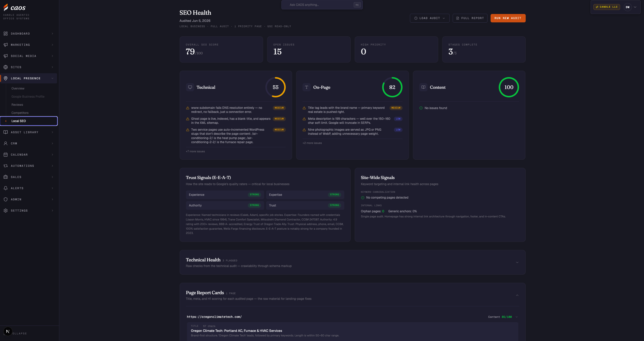
Task: Click the Technical score 55 ring
Action: click(x=276, y=87)
